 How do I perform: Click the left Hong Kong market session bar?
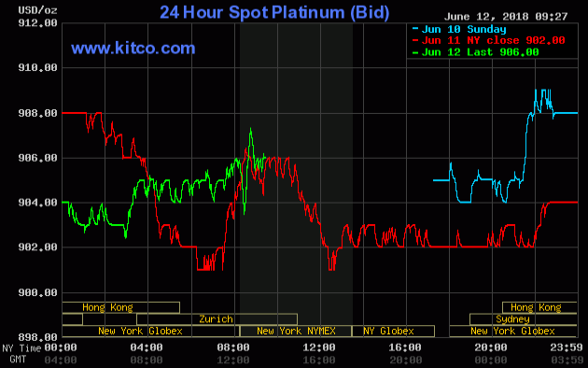point(120,307)
